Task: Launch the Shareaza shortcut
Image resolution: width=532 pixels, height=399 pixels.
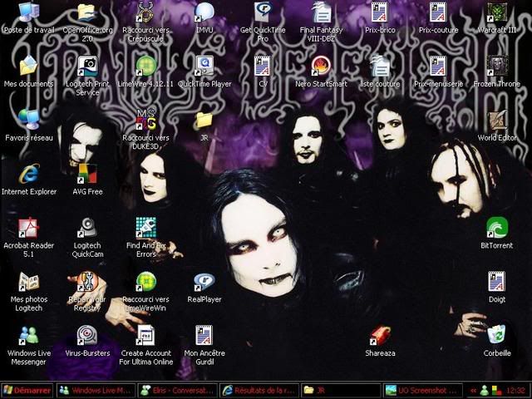Action: (380, 335)
